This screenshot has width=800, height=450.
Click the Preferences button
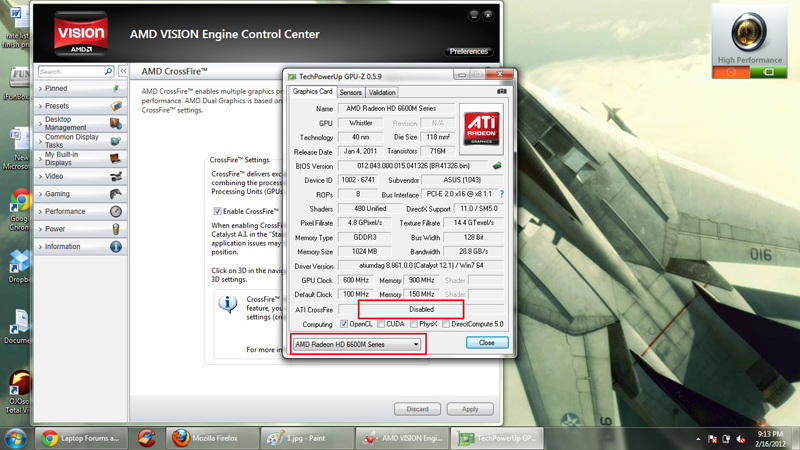tap(469, 52)
